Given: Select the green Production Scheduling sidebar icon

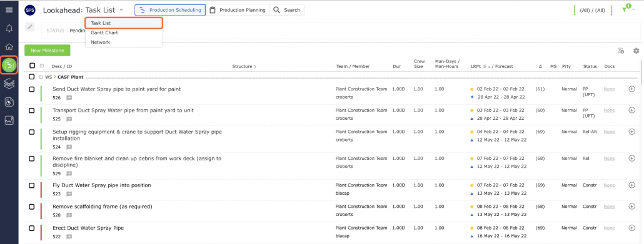Looking at the screenshot, I should [x=9, y=65].
